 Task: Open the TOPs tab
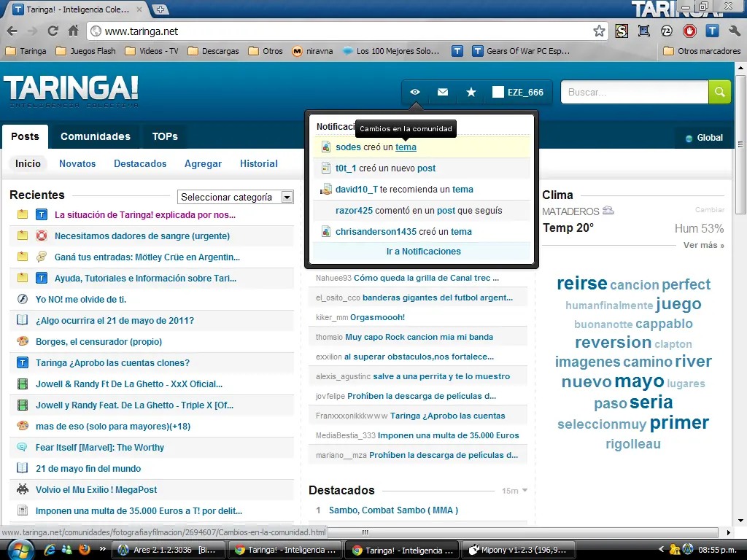pyautogui.click(x=165, y=136)
